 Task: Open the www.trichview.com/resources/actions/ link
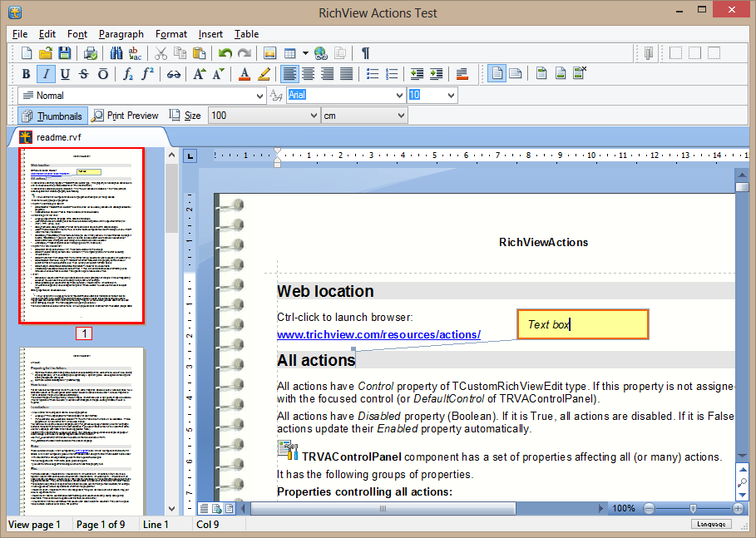(x=378, y=334)
